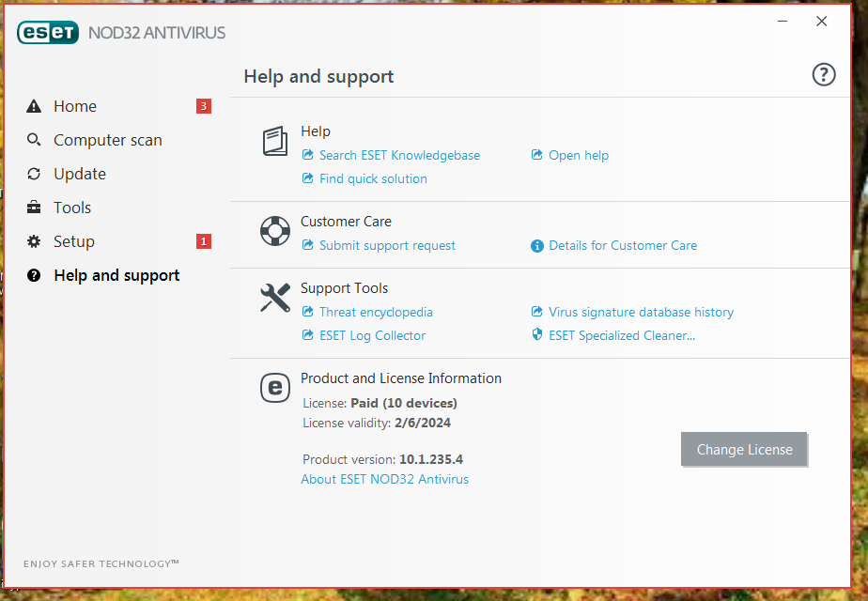The height and width of the screenshot is (601, 868).
Task: Click the Support Tools wrench icon
Action: point(275,298)
